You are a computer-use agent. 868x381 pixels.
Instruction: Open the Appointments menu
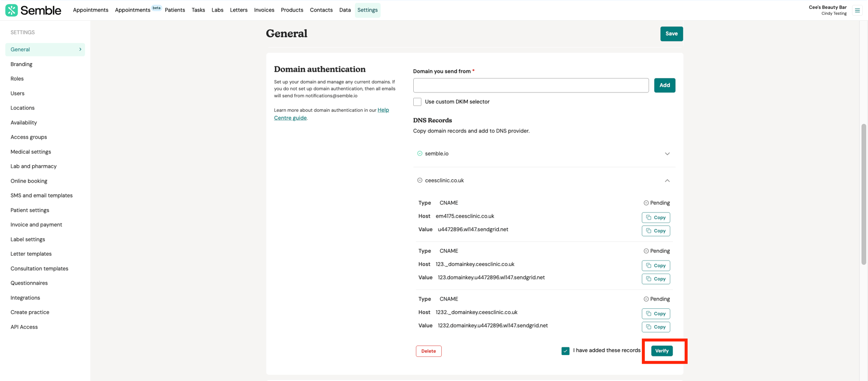pos(91,10)
